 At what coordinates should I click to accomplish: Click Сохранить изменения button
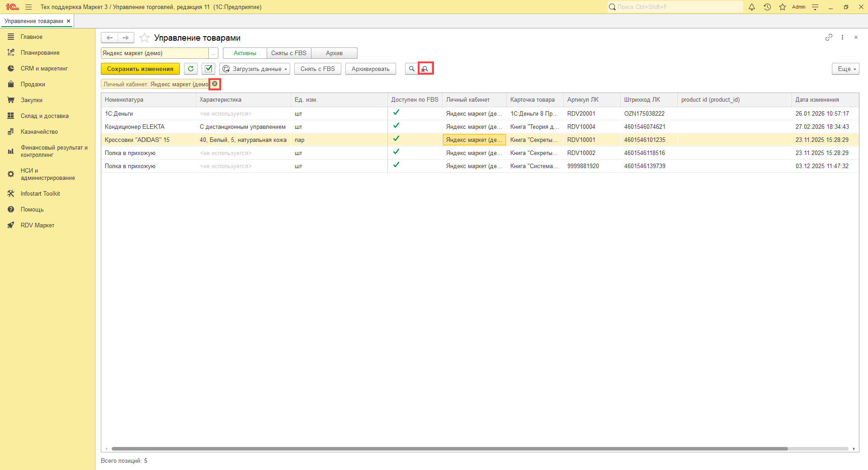[140, 69]
